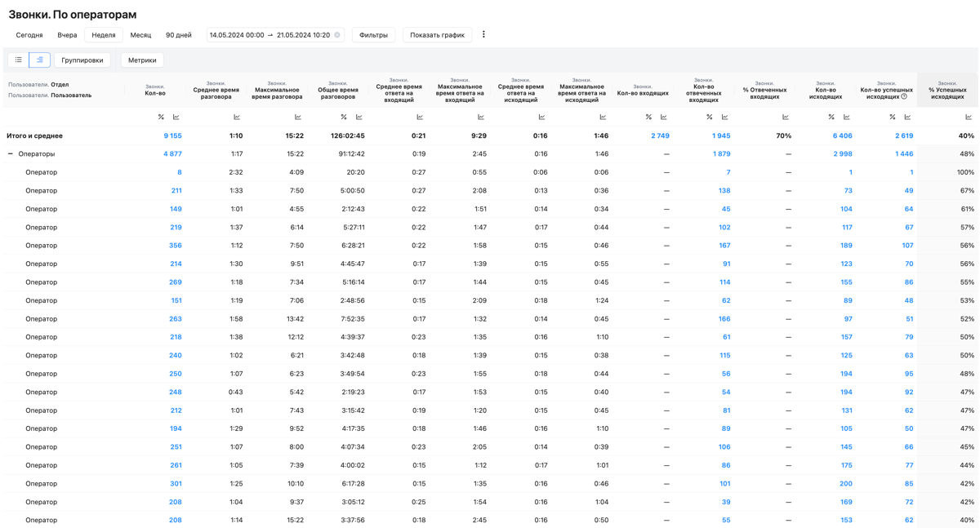Image resolution: width=980 pixels, height=528 pixels.
Task: Click the date range input field
Action: pos(268,35)
